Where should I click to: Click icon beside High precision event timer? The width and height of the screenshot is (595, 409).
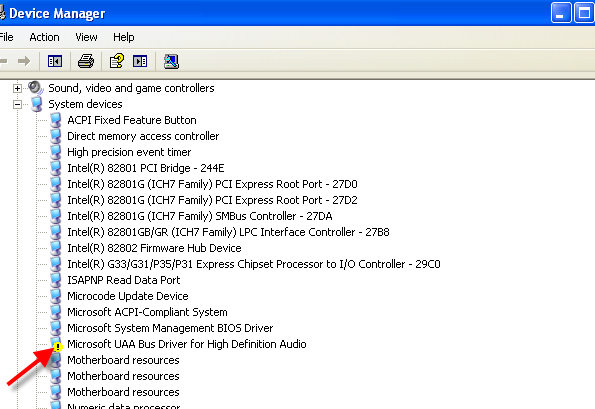click(x=56, y=152)
